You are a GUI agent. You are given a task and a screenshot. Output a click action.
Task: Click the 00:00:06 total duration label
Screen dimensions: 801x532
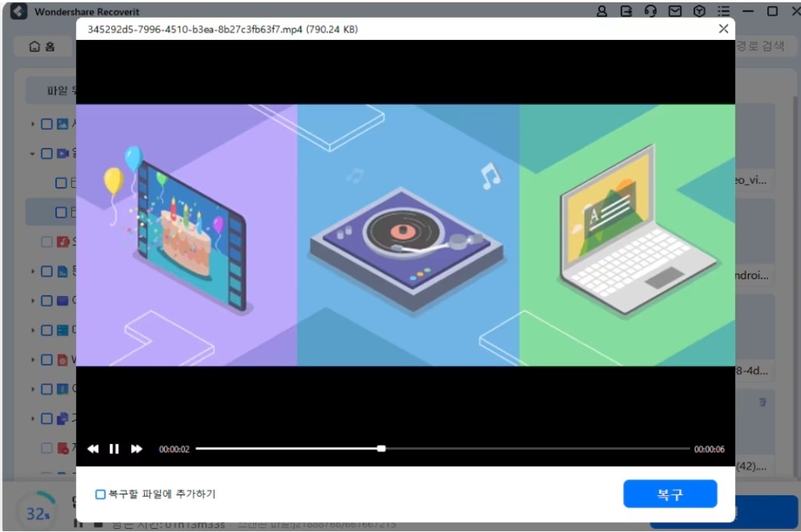point(709,449)
